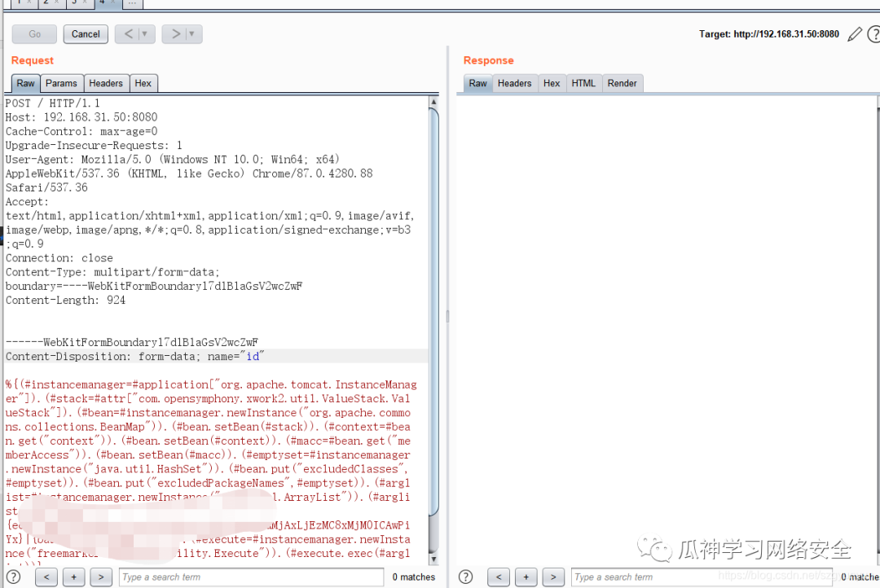
Task: Jump to previous match in response search
Action: (x=499, y=577)
